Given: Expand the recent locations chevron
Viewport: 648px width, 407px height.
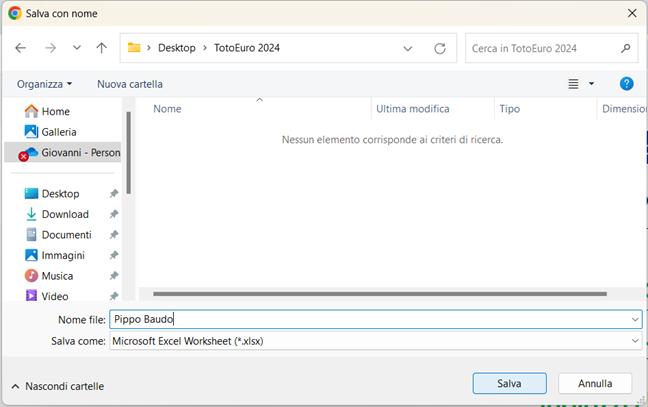Looking at the screenshot, I should coord(77,48).
